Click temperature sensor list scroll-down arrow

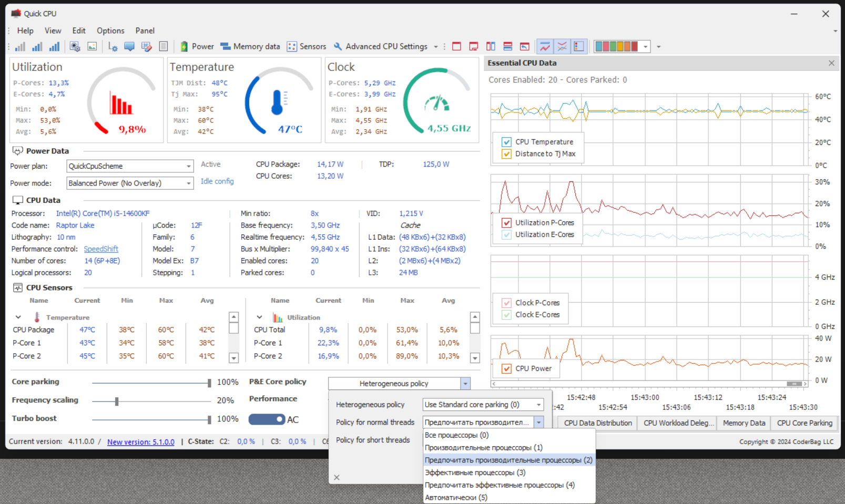click(234, 358)
